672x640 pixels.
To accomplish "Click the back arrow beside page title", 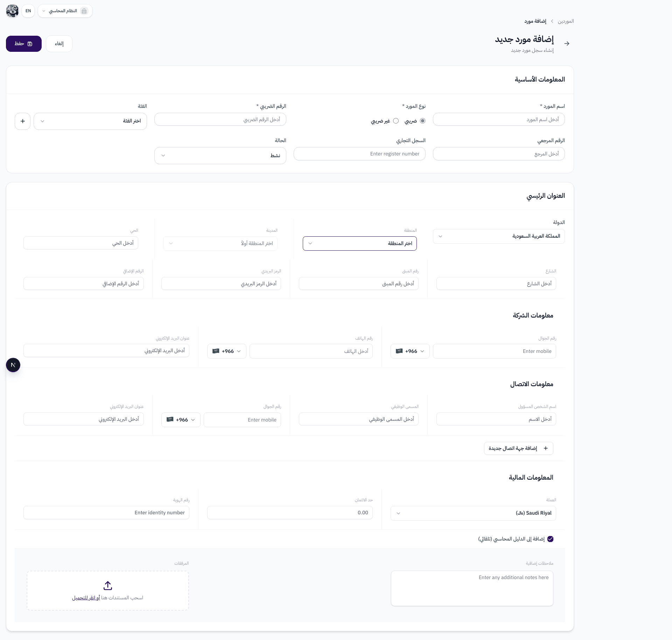I will (x=567, y=43).
